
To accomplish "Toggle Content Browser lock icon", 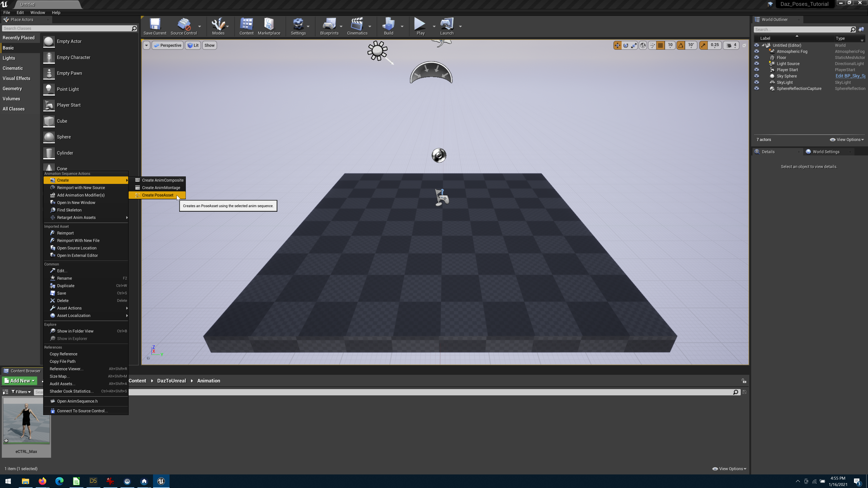I will pyautogui.click(x=744, y=381).
